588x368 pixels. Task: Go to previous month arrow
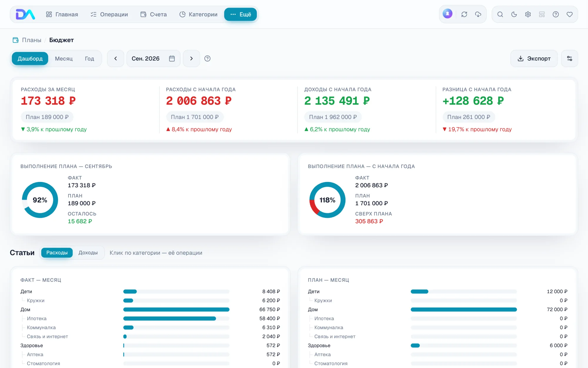tap(116, 59)
